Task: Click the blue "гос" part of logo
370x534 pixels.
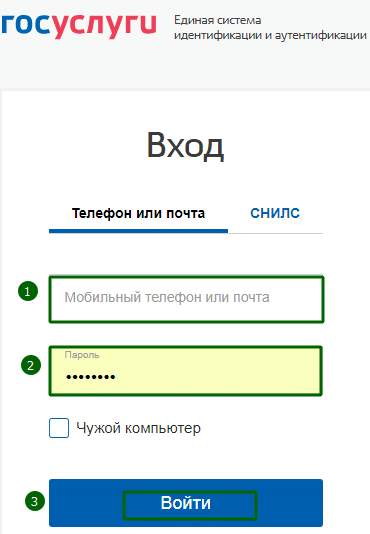Action: coord(26,25)
